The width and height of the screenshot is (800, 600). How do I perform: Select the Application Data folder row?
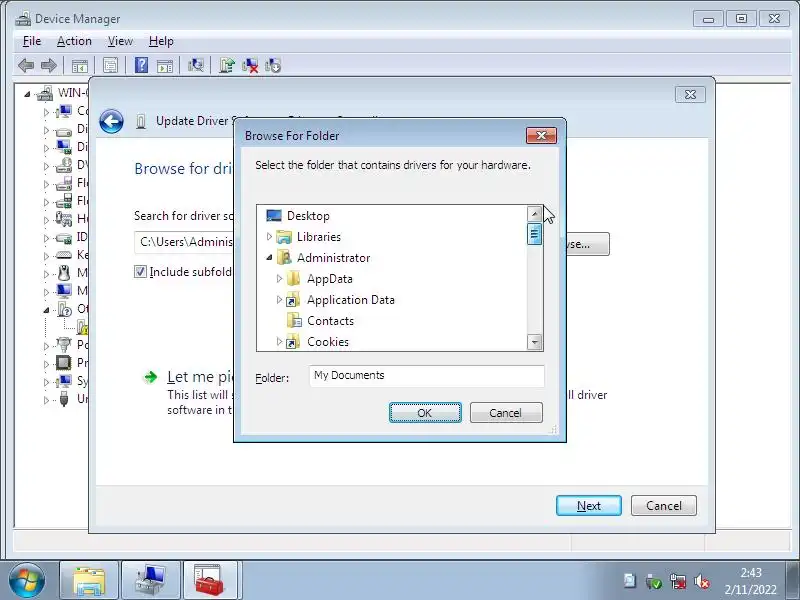coord(351,300)
